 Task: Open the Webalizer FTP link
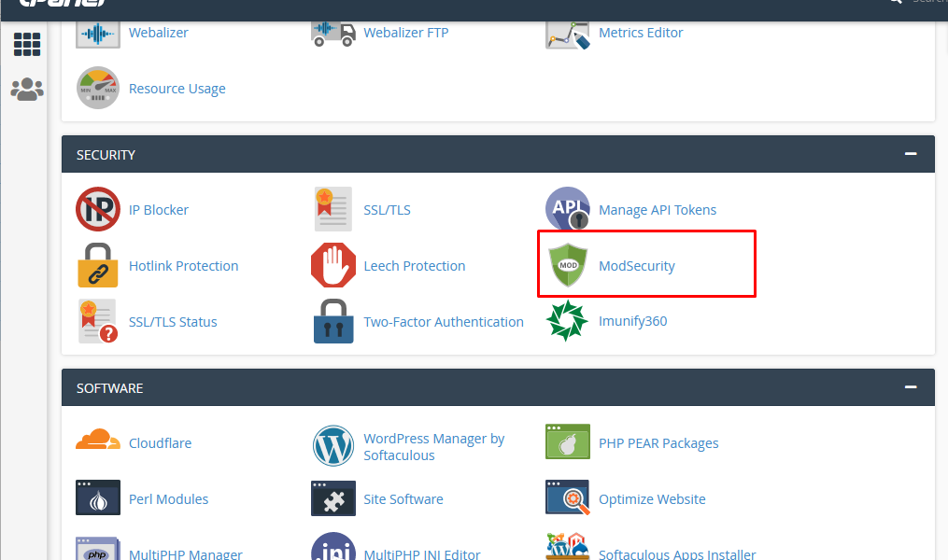[405, 33]
